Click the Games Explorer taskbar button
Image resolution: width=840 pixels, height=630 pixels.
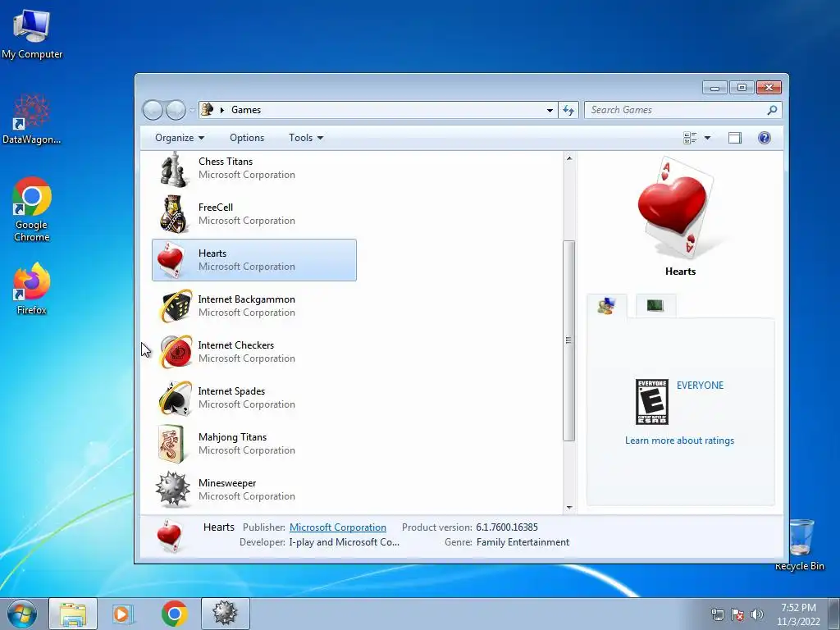(225, 614)
